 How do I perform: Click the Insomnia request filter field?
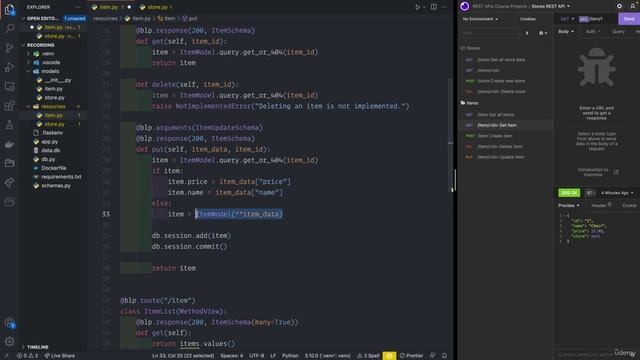[x=490, y=33]
